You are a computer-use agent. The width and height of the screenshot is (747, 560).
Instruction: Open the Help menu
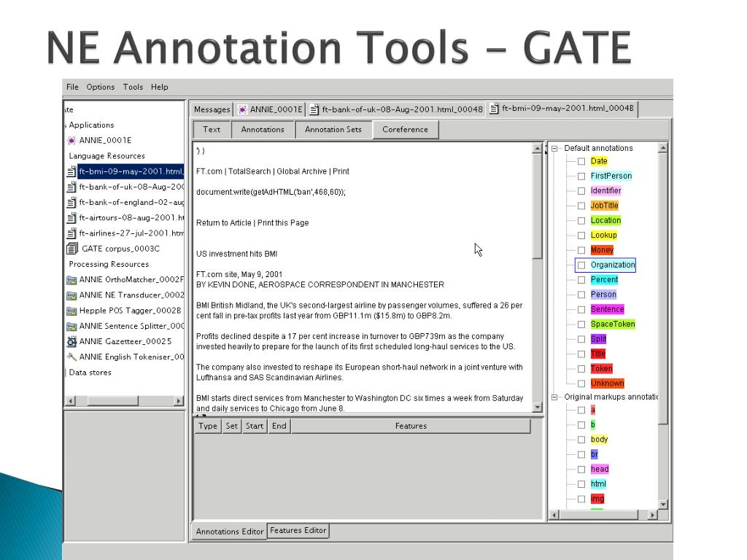[x=160, y=87]
